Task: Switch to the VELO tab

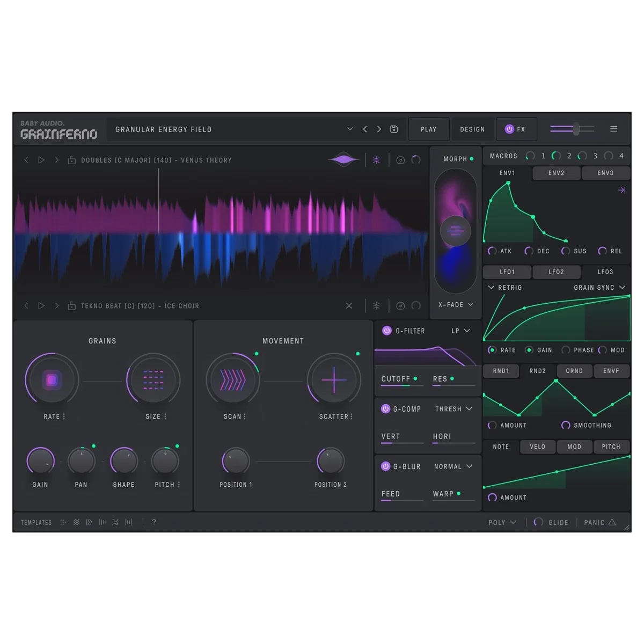Action: 537,447
